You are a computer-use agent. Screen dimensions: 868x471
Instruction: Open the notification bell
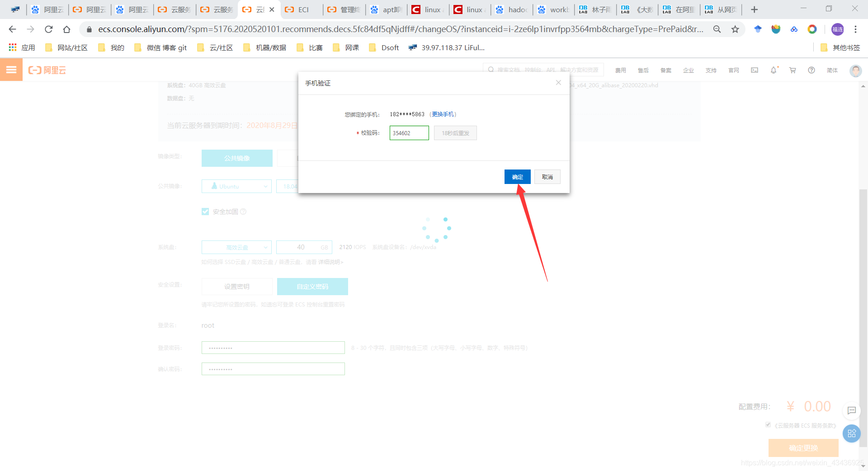coord(774,70)
